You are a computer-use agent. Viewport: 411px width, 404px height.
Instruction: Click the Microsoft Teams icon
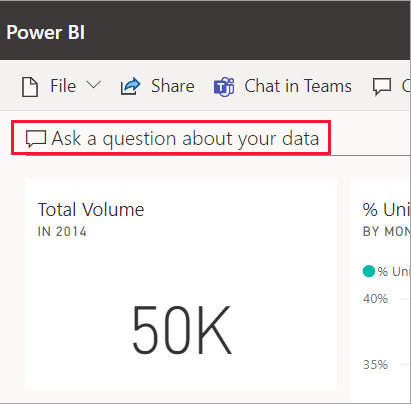[x=224, y=87]
